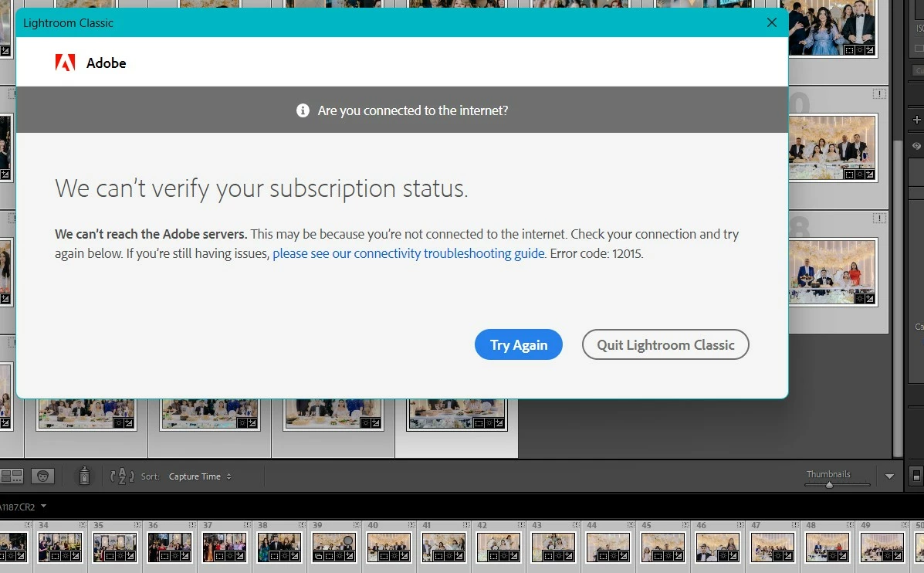The height and width of the screenshot is (573, 924).
Task: Click Quit Lightroom Classic button
Action: [x=665, y=345]
